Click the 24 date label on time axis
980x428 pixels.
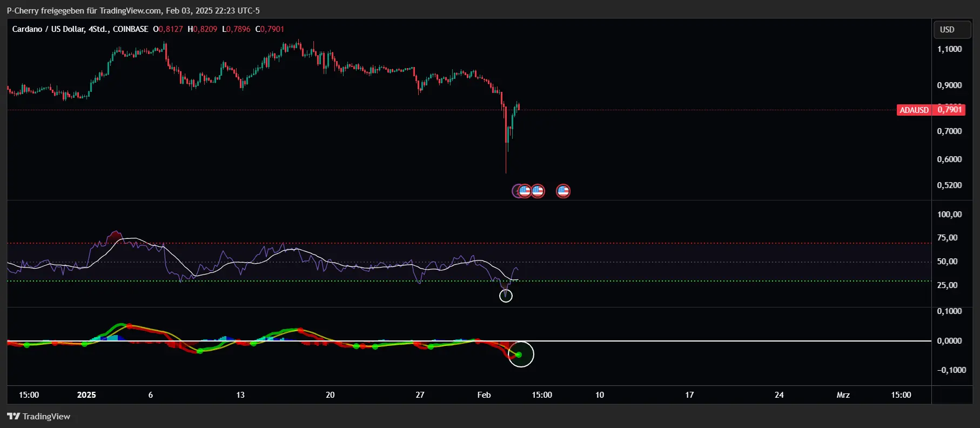pyautogui.click(x=779, y=395)
